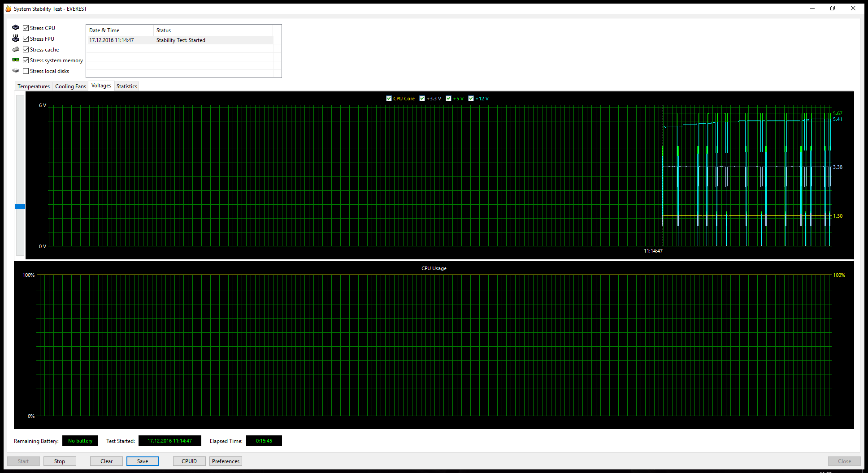Click the green memory module icon
The width and height of the screenshot is (868, 473).
coord(16,60)
